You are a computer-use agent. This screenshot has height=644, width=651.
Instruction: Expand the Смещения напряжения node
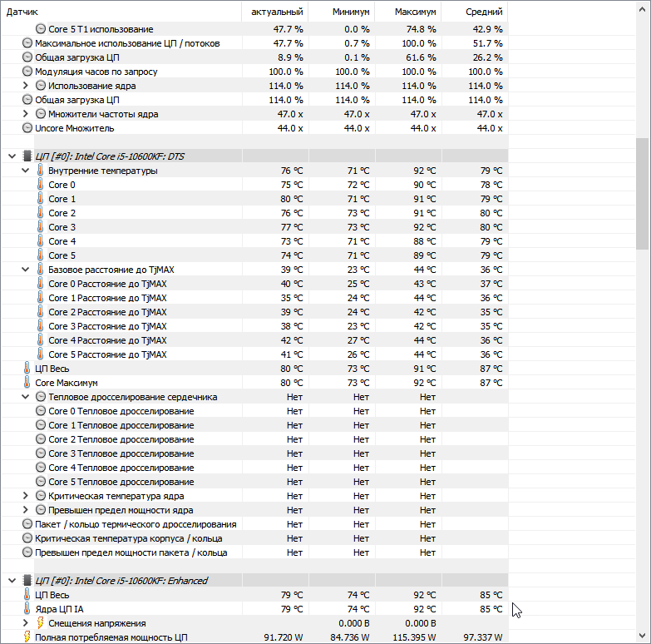pyautogui.click(x=25, y=623)
